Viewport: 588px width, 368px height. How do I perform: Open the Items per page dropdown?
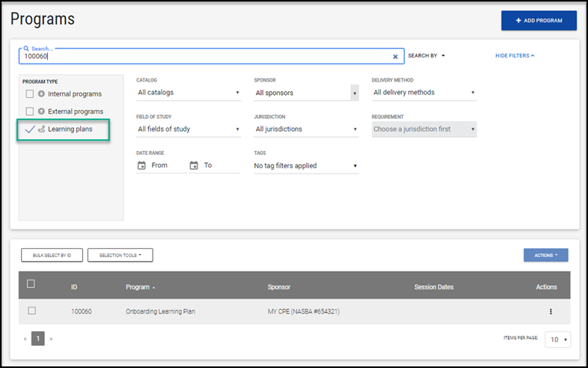[557, 340]
